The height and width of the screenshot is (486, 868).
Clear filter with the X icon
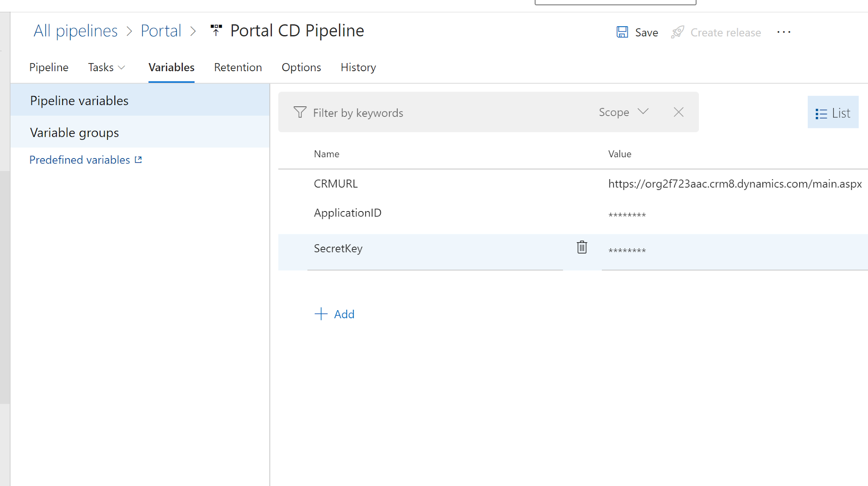click(x=678, y=112)
